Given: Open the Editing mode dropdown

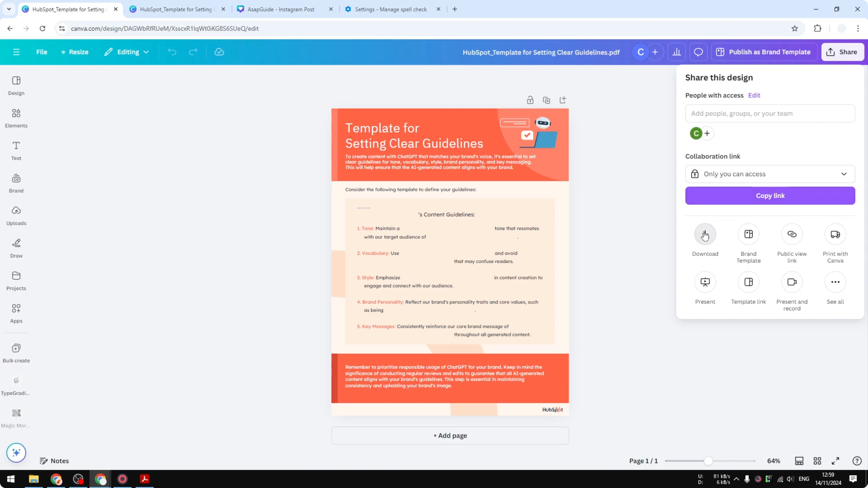Looking at the screenshot, I should point(127,52).
